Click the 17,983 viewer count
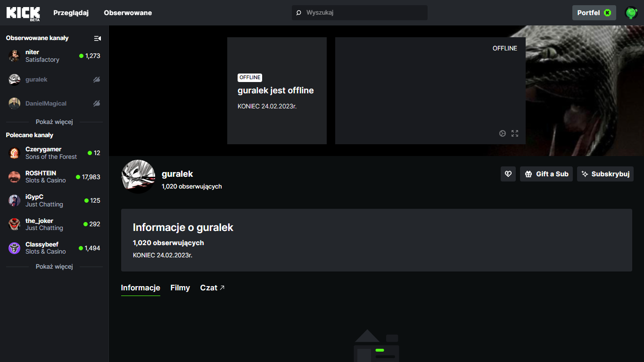 point(91,177)
